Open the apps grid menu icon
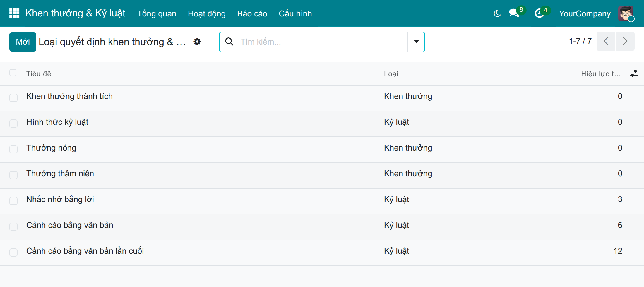The height and width of the screenshot is (287, 644). click(14, 13)
